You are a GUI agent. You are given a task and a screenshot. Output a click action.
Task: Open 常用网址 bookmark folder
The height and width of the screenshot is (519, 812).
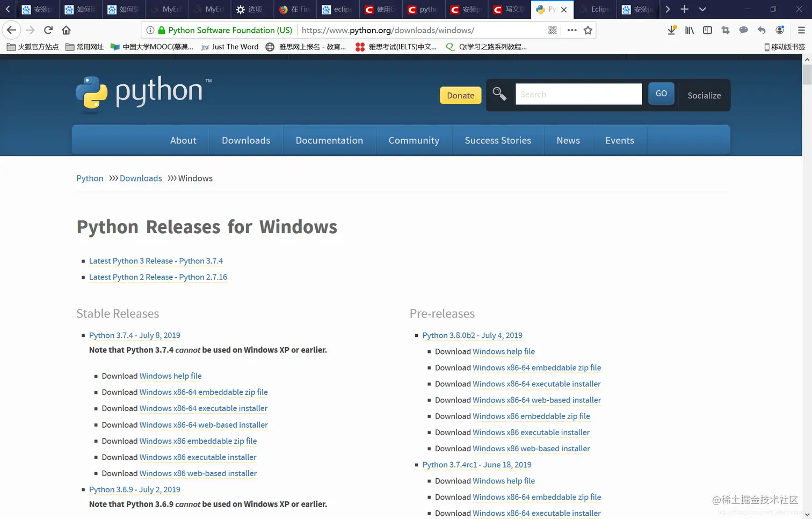click(84, 47)
